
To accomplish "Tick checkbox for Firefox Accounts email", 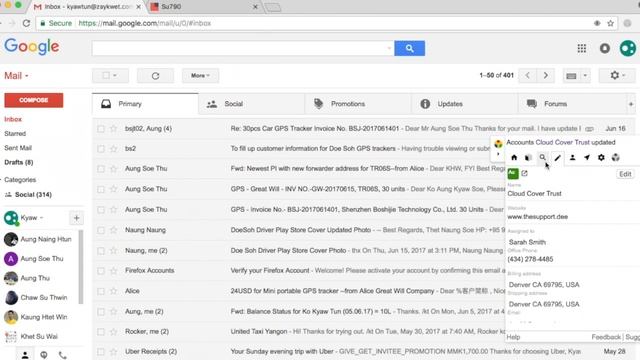I will point(101,271).
